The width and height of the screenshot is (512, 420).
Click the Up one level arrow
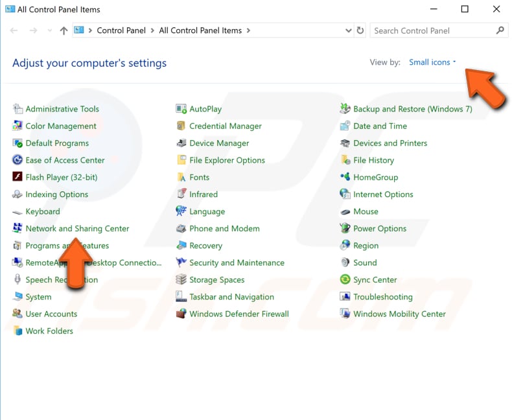tap(64, 30)
